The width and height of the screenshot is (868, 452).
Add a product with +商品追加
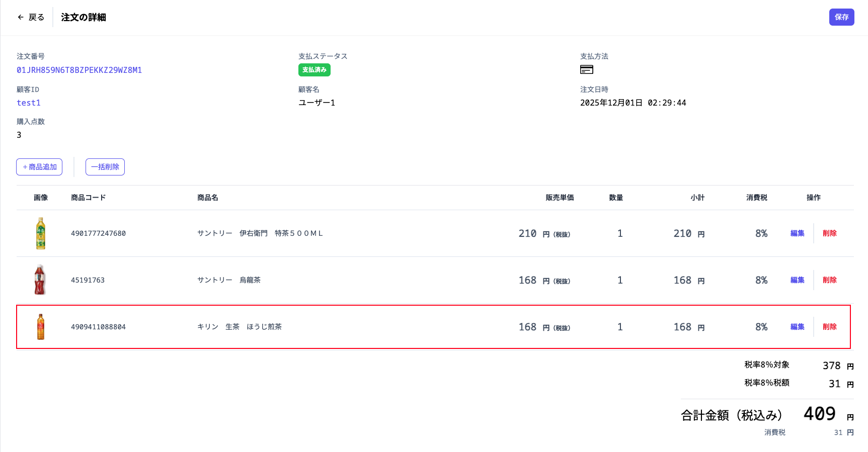click(39, 167)
